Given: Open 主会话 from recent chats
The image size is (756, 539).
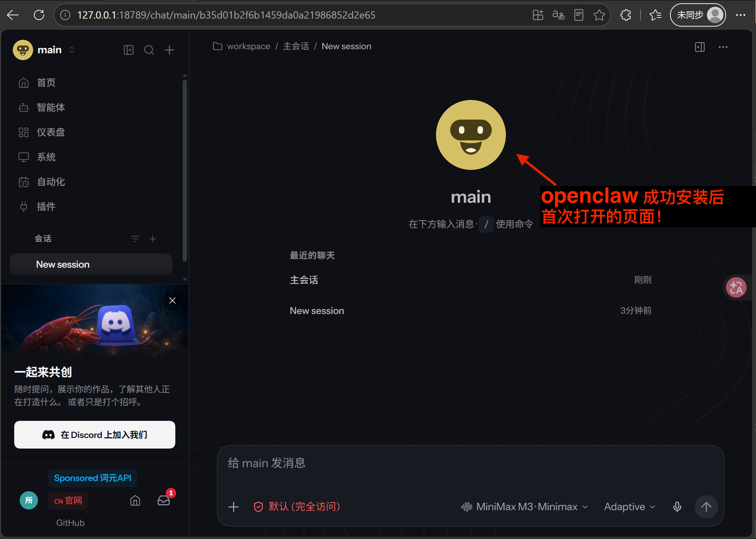Looking at the screenshot, I should point(471,280).
